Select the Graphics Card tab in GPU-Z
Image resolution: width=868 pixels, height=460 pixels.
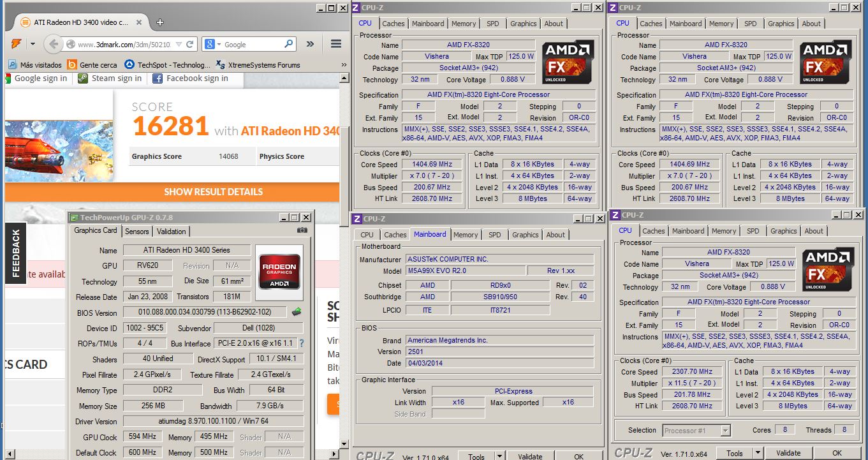pos(96,230)
